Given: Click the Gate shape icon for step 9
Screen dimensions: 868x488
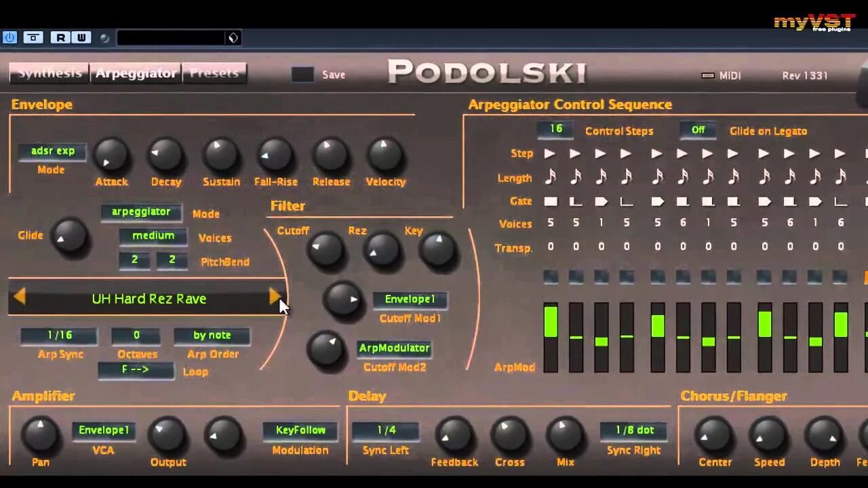Looking at the screenshot, I should 764,201.
